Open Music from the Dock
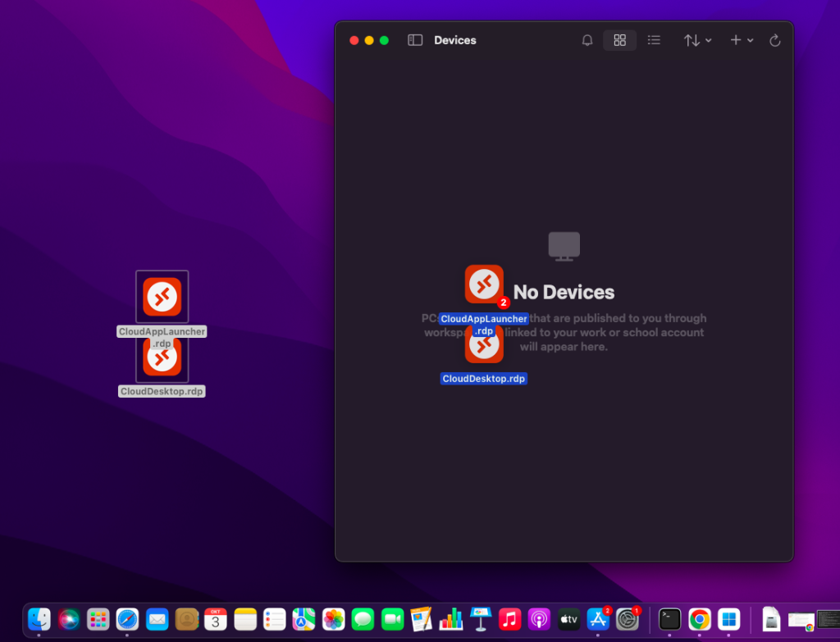The height and width of the screenshot is (642, 840). [x=509, y=620]
